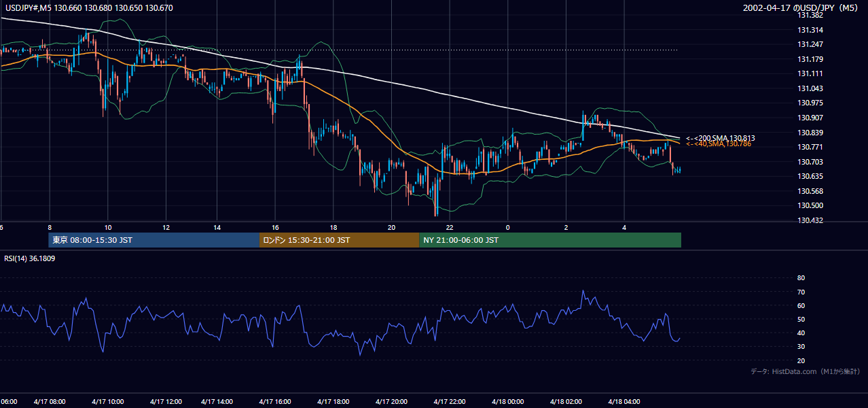Click price level 130.975 on axis
Viewport: 868px width, 408px height.
pyautogui.click(x=809, y=103)
